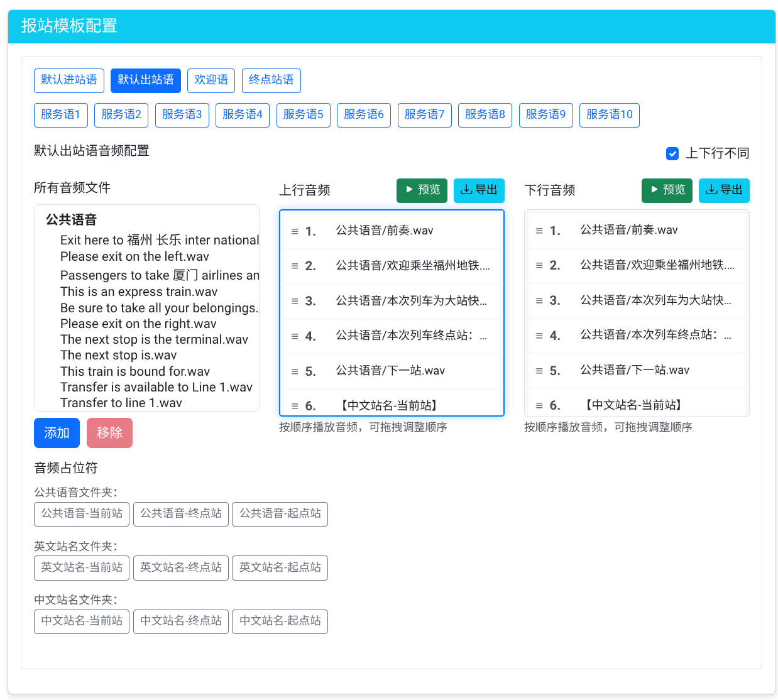The width and height of the screenshot is (778, 700).
Task: Insert the 英文站名-终点站 placeholder
Action: point(180,567)
